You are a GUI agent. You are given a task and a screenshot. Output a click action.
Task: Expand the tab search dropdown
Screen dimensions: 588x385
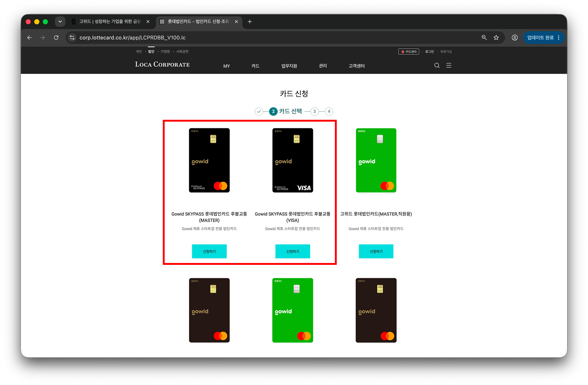coord(60,22)
